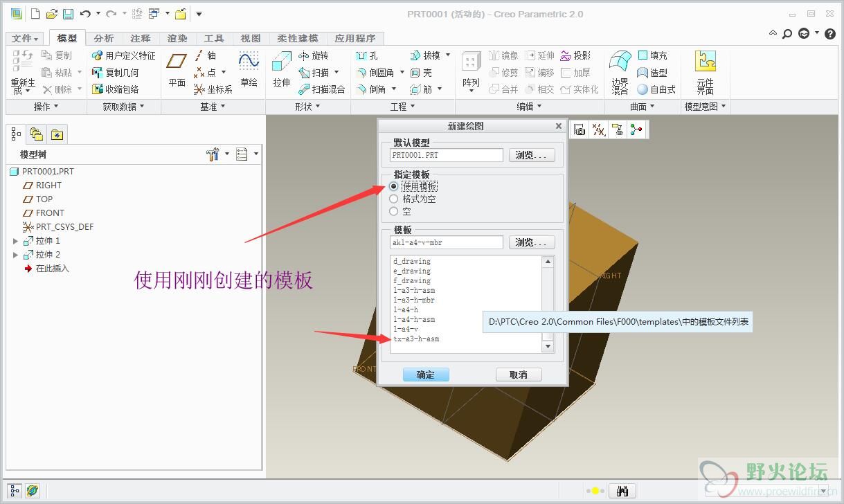The height and width of the screenshot is (504, 844).
Task: Switch to the 应用程序 ribbon tab
Action: pyautogui.click(x=354, y=39)
